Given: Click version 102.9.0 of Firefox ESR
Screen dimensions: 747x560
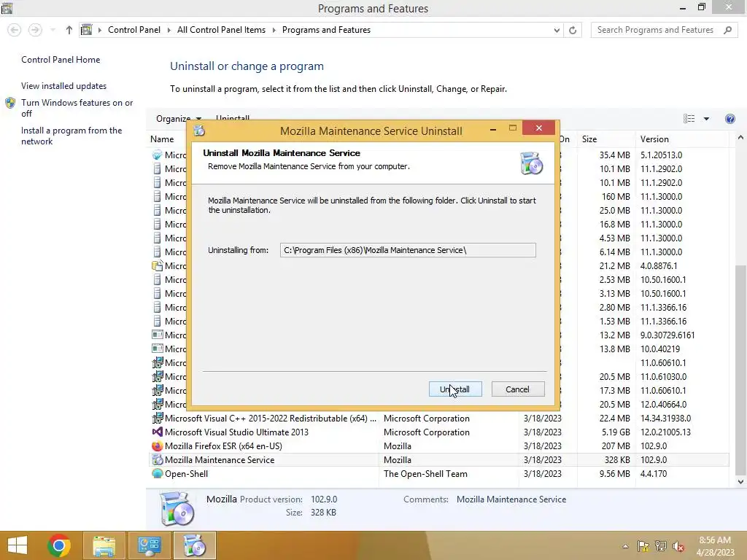Looking at the screenshot, I should tap(654, 446).
